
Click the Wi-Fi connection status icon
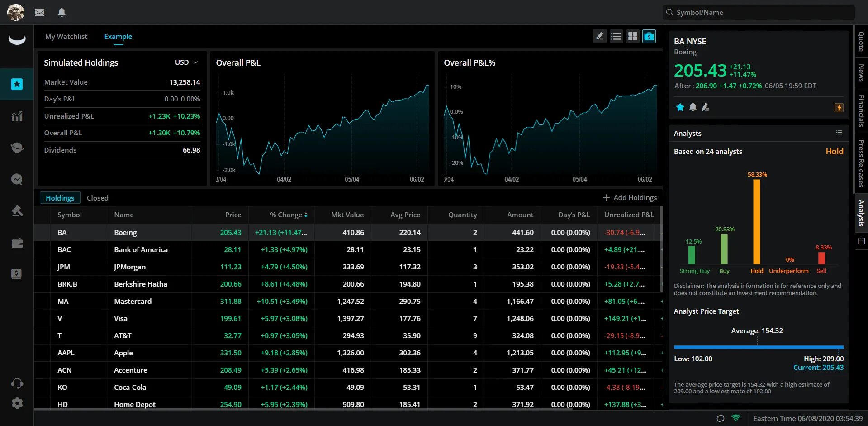736,418
